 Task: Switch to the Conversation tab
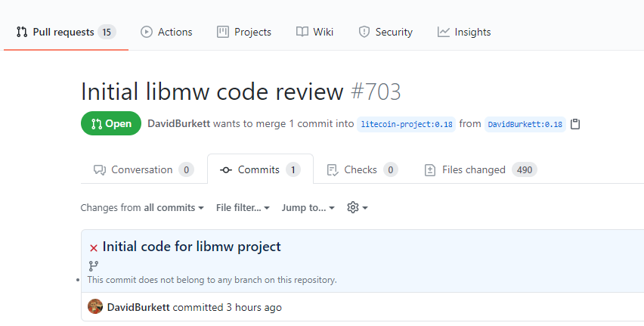144,169
